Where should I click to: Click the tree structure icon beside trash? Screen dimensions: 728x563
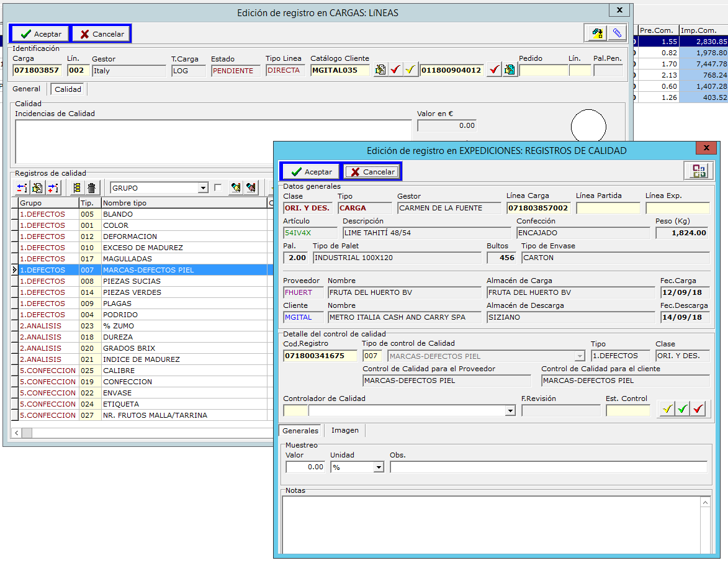coord(77,188)
